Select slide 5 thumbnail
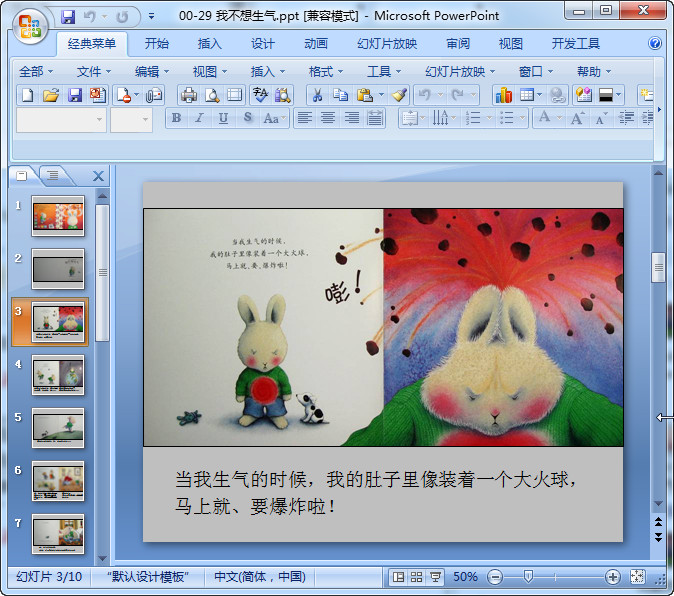Image resolution: width=674 pixels, height=596 pixels. pos(58,428)
